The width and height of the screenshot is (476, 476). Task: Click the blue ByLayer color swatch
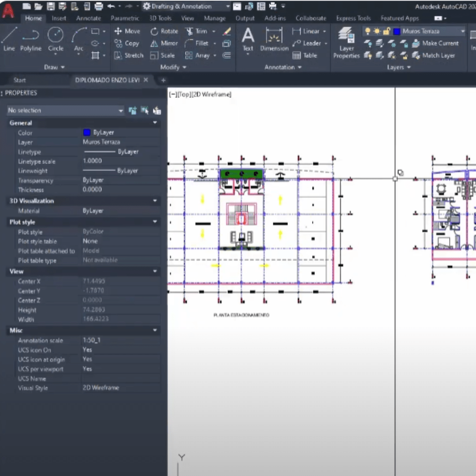click(86, 132)
